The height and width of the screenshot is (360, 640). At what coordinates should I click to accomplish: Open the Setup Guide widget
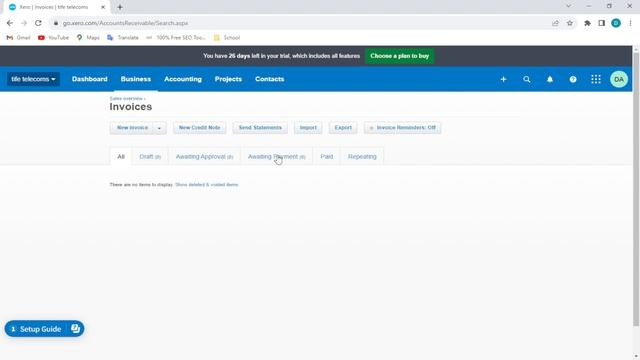(x=44, y=329)
